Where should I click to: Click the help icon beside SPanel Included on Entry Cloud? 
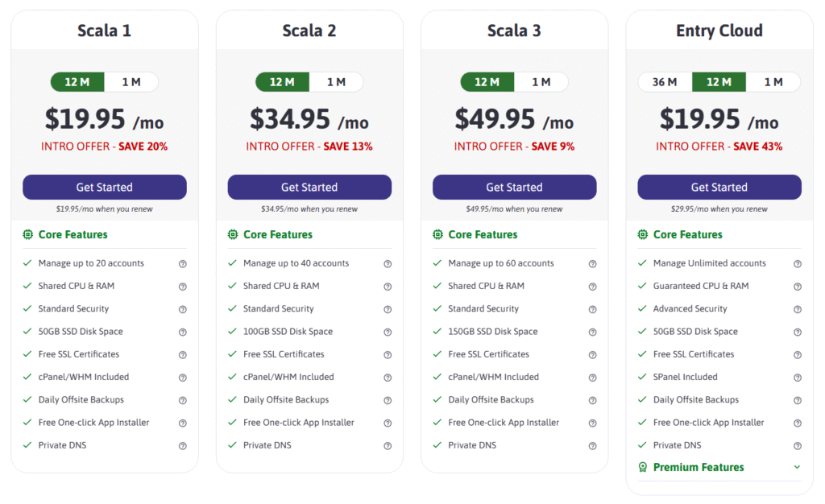pos(798,377)
